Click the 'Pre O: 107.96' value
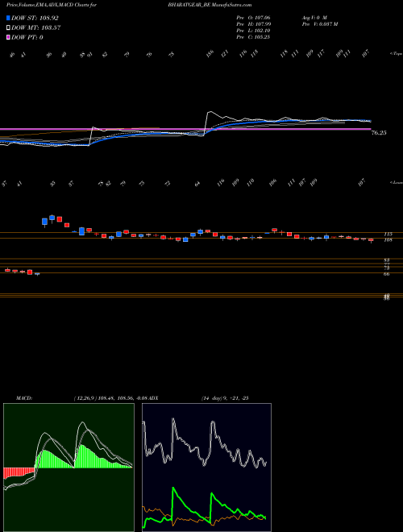The height and width of the screenshot is (532, 403). tap(253, 17)
